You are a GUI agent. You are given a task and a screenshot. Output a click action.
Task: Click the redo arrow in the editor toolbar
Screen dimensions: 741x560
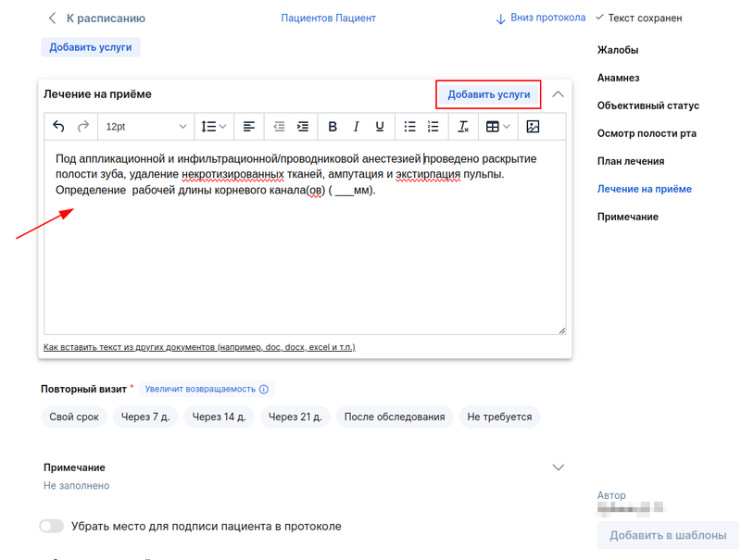(x=83, y=127)
